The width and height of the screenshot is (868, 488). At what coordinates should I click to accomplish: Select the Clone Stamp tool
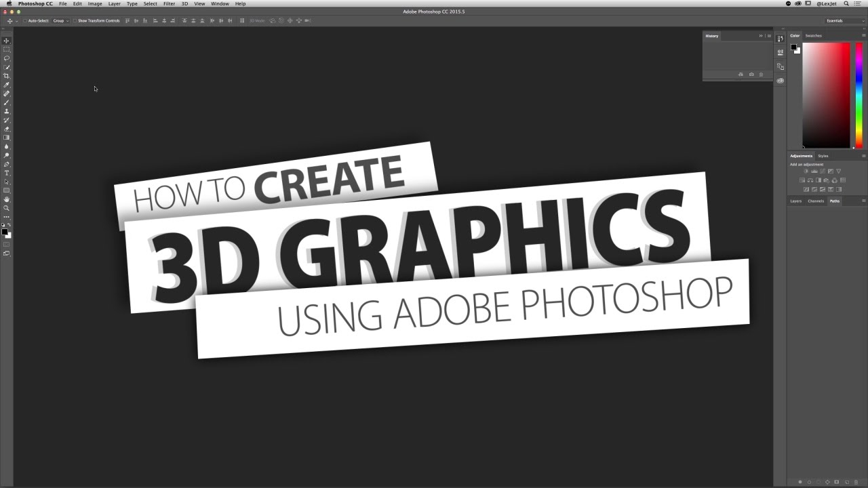[x=7, y=111]
